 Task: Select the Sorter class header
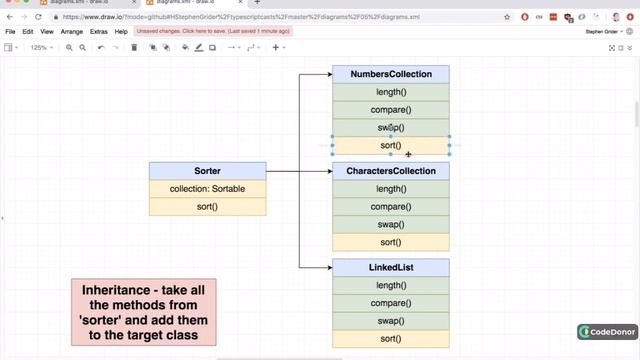coord(207,171)
